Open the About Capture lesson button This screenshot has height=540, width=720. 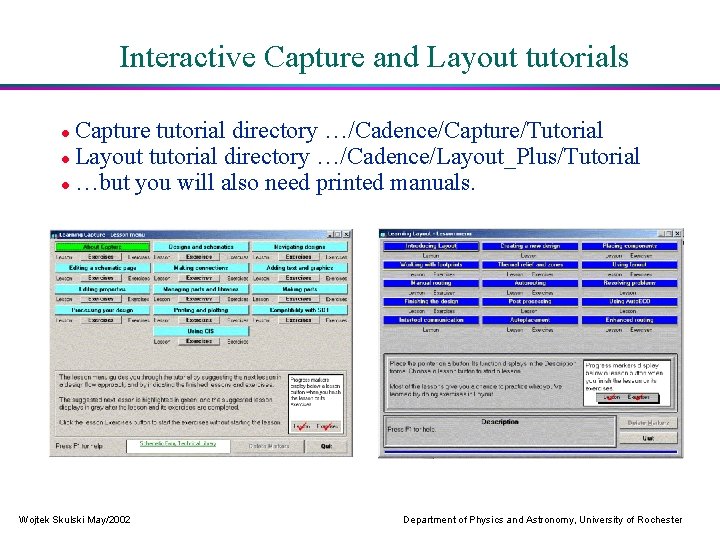[102, 247]
